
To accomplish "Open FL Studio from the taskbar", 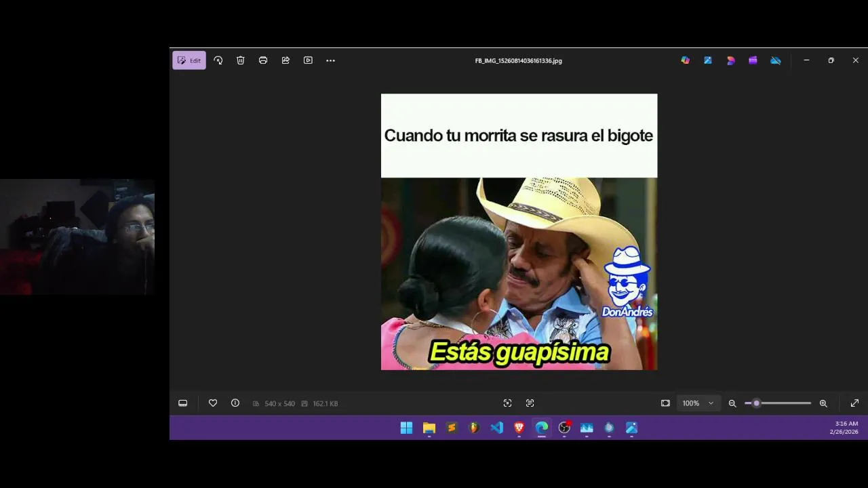I will pyautogui.click(x=474, y=428).
